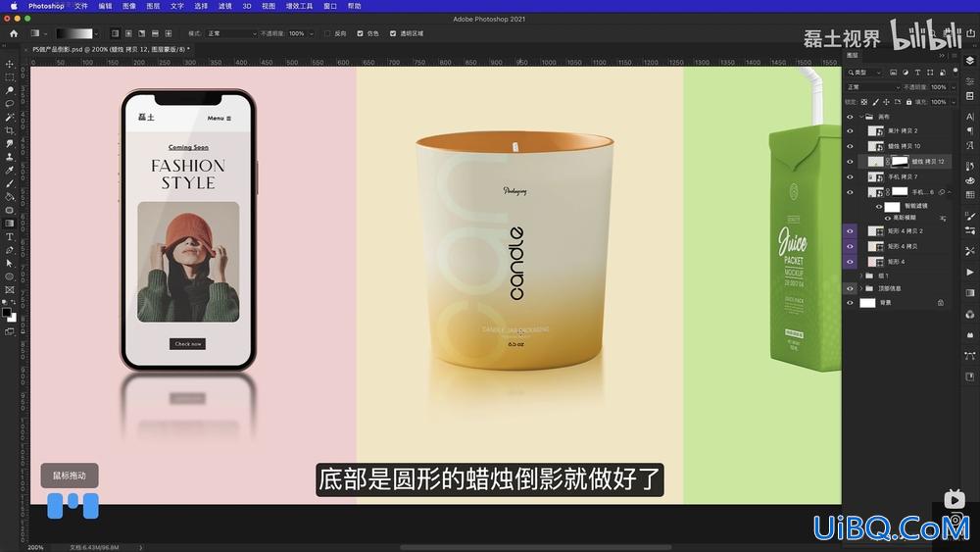This screenshot has width=980, height=552.
Task: Hide the 蜡烛 拷贝 10 layer
Action: (x=850, y=146)
